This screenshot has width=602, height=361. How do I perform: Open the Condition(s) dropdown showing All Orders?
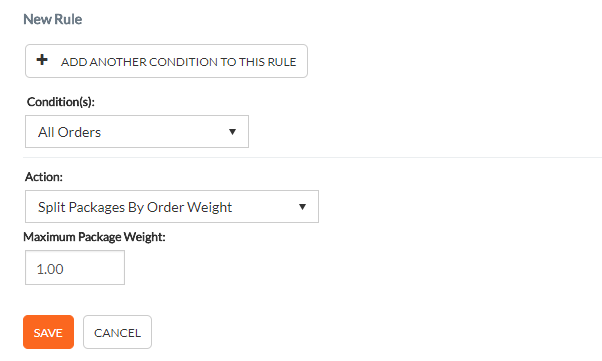coord(137,131)
